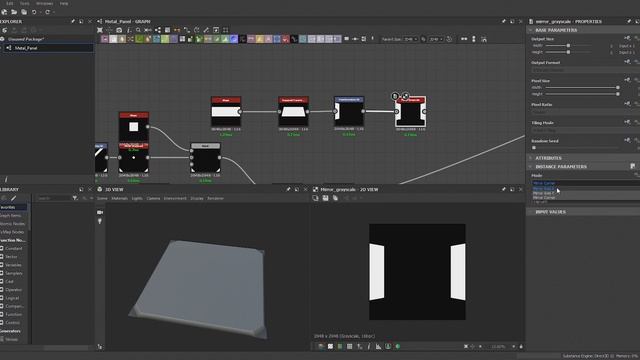Viewport: 640px width, 360px height.
Task: Click the histogram icon in 2D View
Action: pyautogui.click(x=378, y=347)
